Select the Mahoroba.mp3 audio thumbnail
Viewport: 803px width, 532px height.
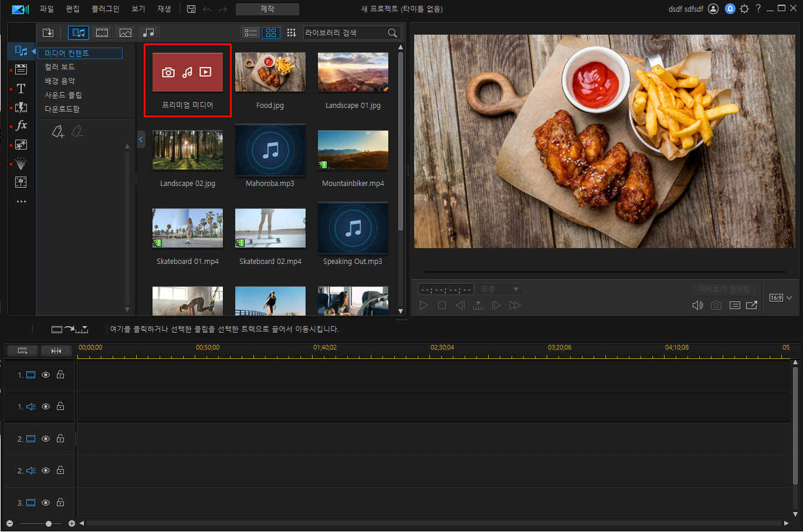(x=270, y=150)
